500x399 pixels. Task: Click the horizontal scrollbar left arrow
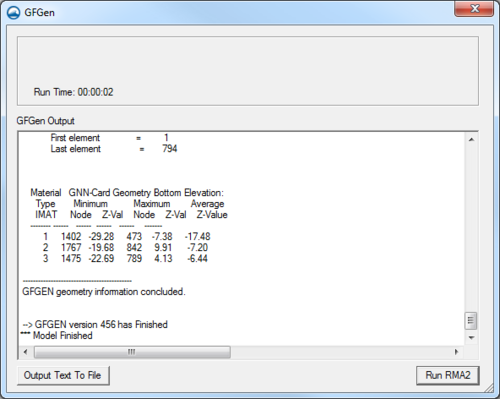click(25, 352)
